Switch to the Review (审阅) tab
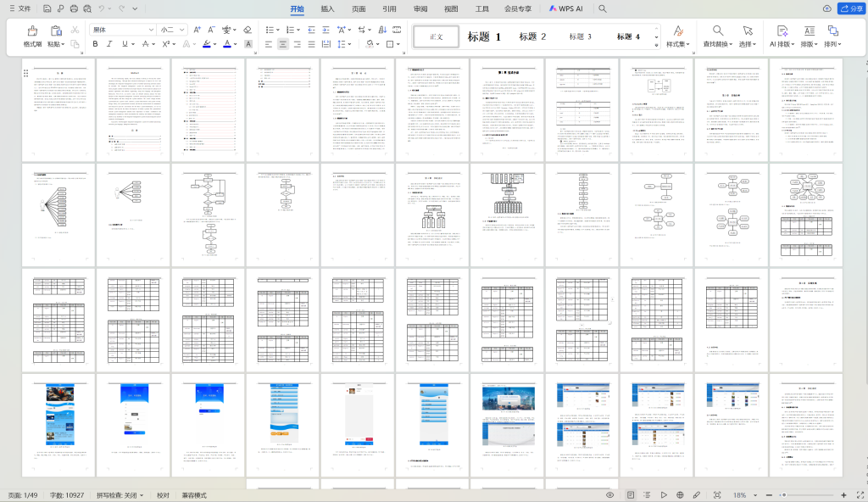The width and height of the screenshot is (868, 502). [420, 8]
